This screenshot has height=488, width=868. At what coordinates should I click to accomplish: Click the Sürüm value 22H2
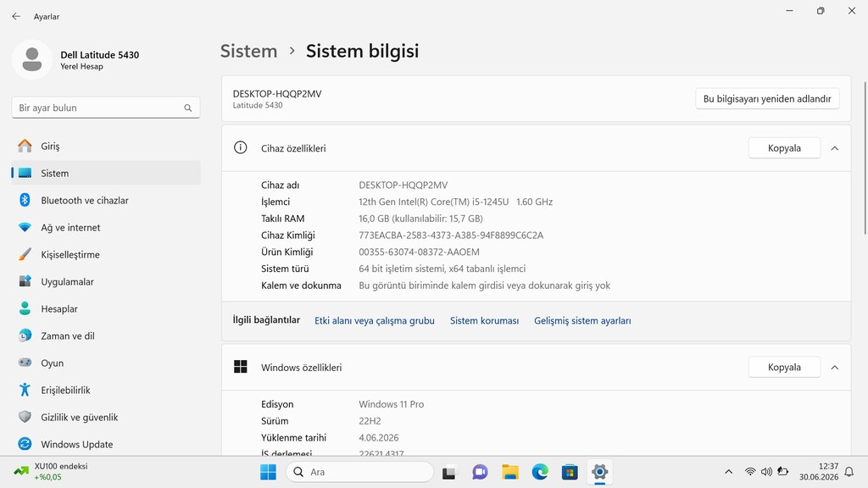click(x=370, y=421)
